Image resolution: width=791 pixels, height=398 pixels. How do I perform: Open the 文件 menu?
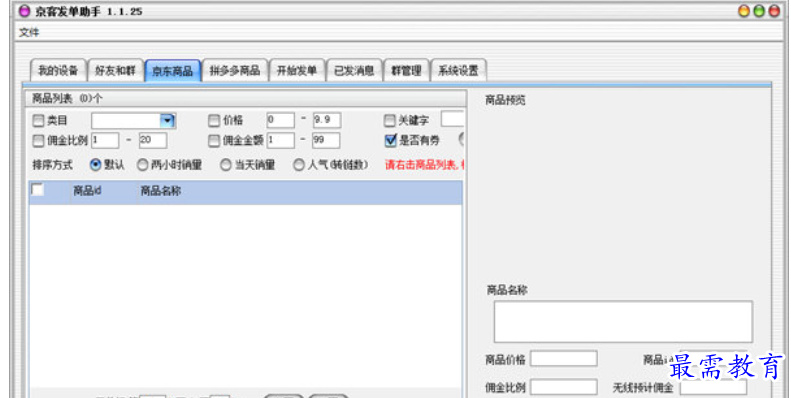(x=29, y=33)
